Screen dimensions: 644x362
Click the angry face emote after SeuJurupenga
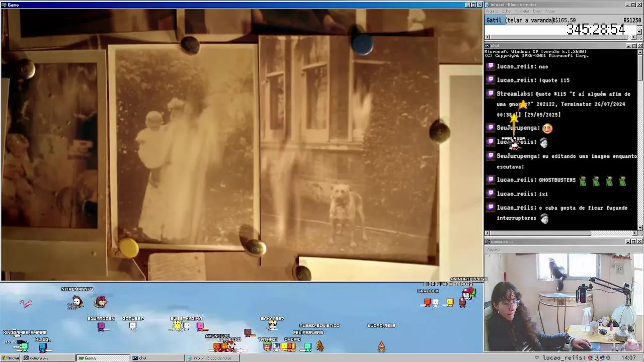click(x=547, y=128)
